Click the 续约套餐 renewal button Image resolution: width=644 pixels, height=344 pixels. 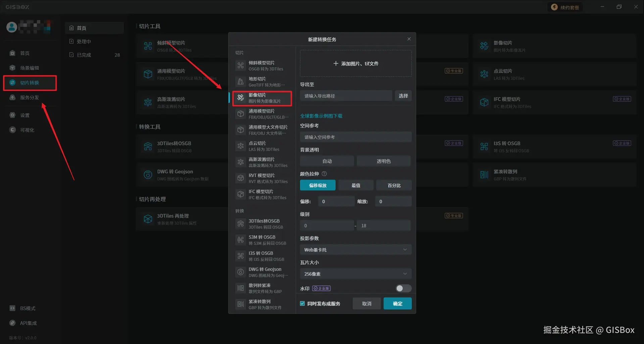pos(565,7)
